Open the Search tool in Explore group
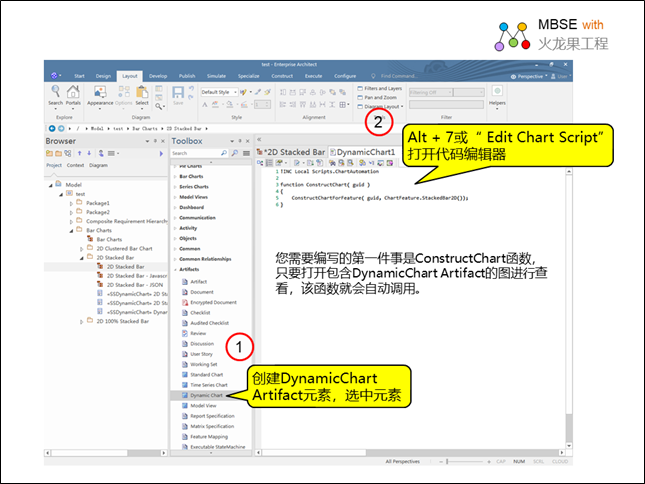 pyautogui.click(x=55, y=95)
